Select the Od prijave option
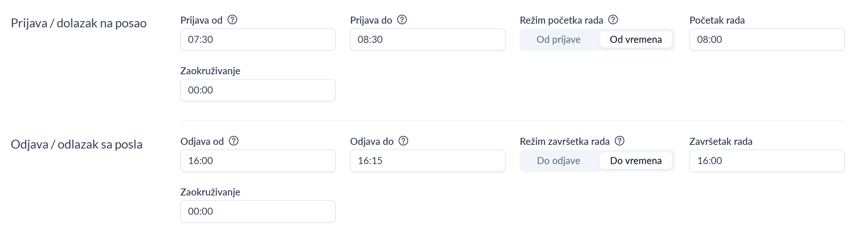This screenshot has height=238, width=868. pos(558,40)
